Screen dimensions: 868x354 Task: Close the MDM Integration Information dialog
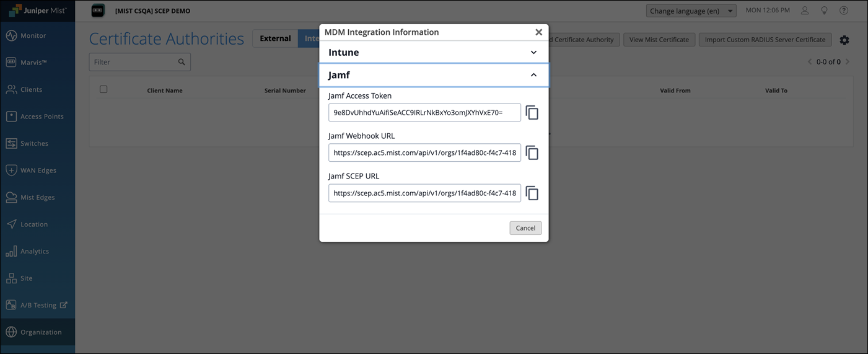tap(538, 32)
